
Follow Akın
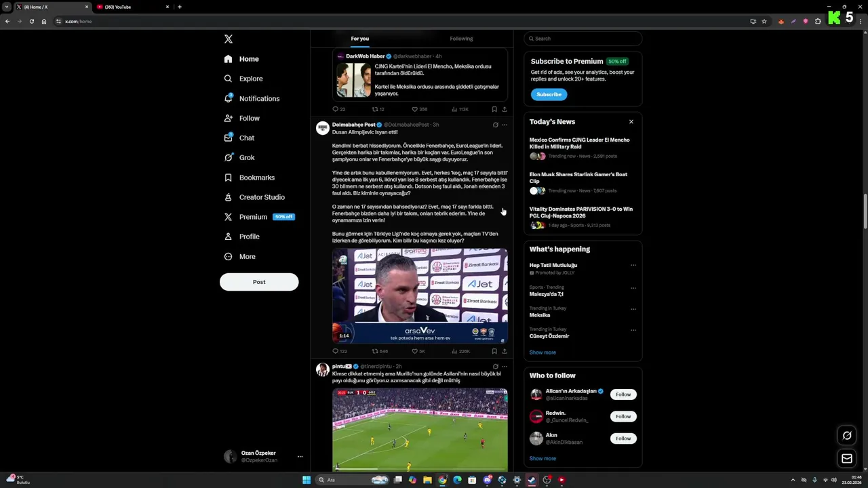point(623,439)
